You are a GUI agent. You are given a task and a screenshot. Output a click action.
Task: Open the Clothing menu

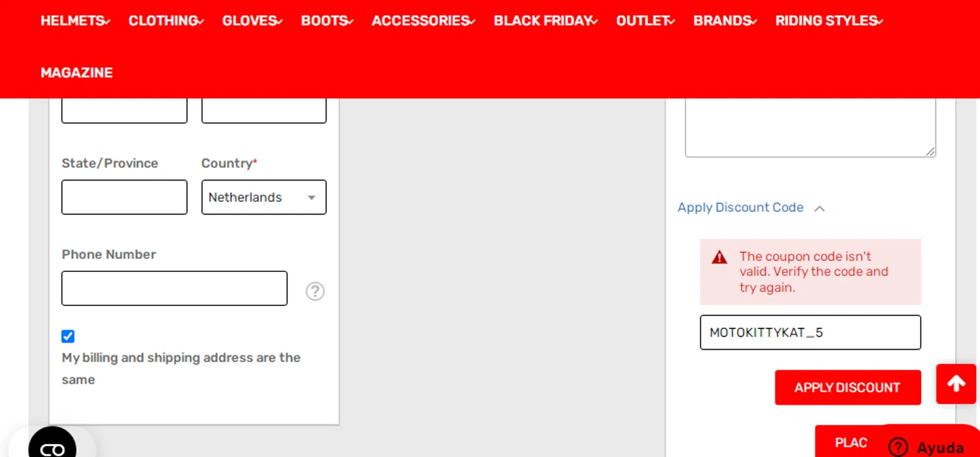click(166, 21)
